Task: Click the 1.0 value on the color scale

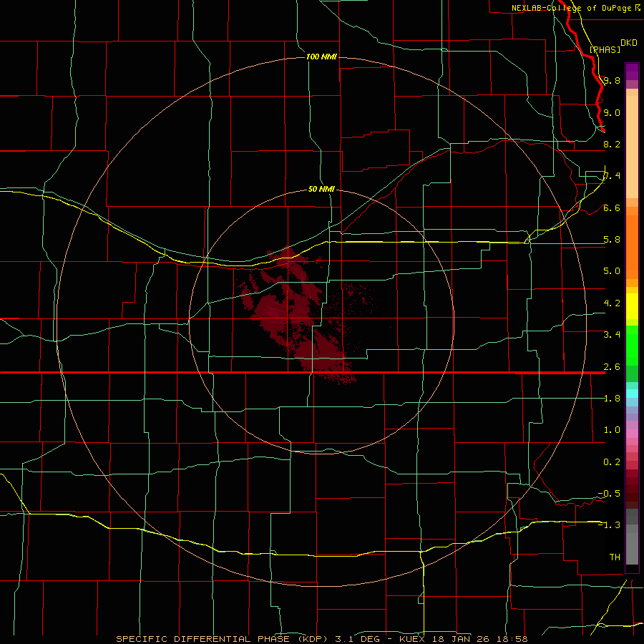Action: tap(612, 430)
